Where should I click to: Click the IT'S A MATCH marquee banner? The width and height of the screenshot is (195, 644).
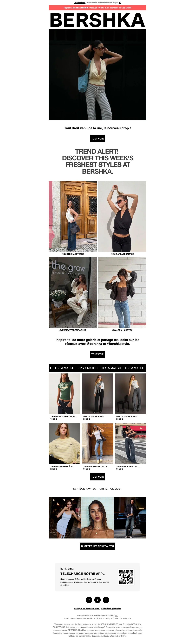click(97, 368)
